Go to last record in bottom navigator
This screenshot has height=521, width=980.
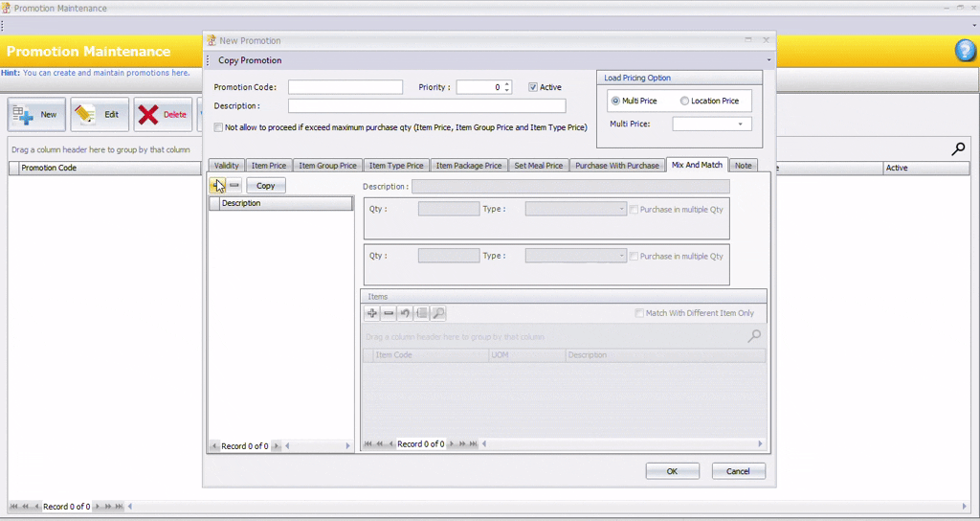[120, 507]
